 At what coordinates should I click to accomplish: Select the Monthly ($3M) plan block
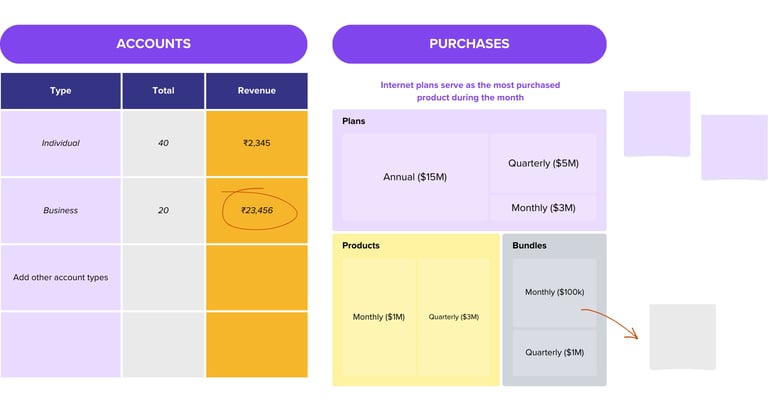pyautogui.click(x=543, y=208)
